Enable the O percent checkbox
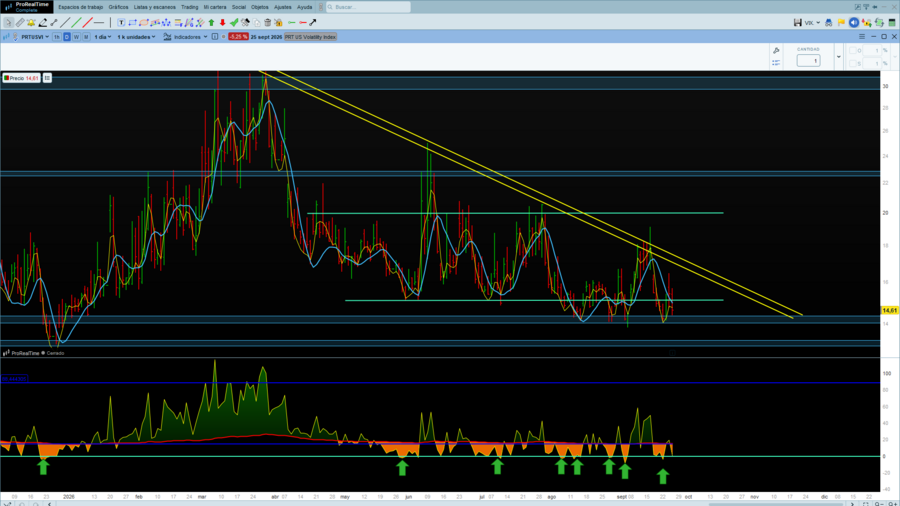 852,50
